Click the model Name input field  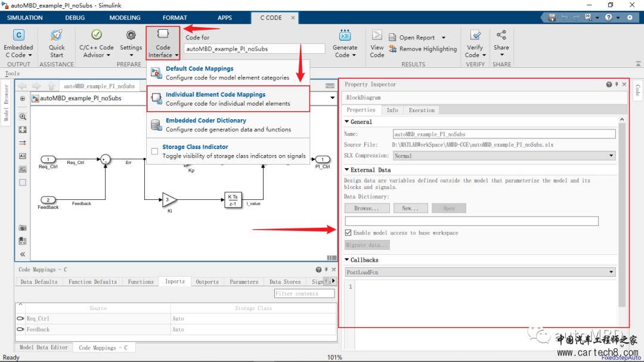coord(504,134)
